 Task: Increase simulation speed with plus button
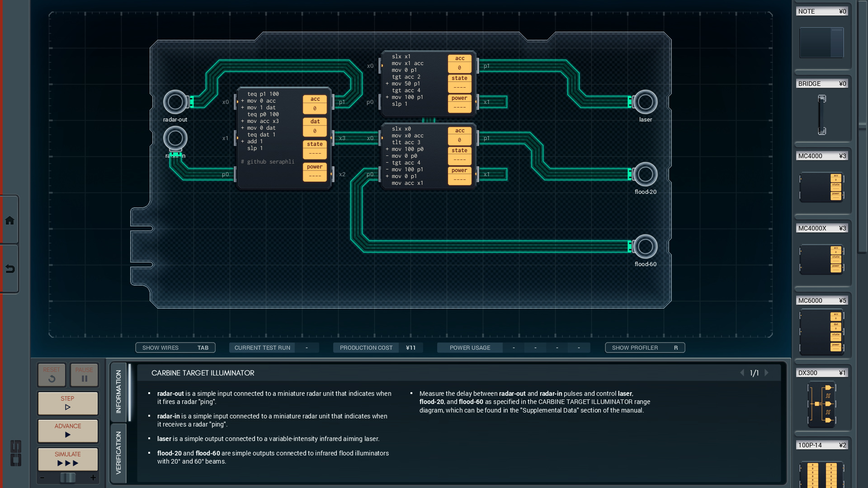pyautogui.click(x=93, y=478)
